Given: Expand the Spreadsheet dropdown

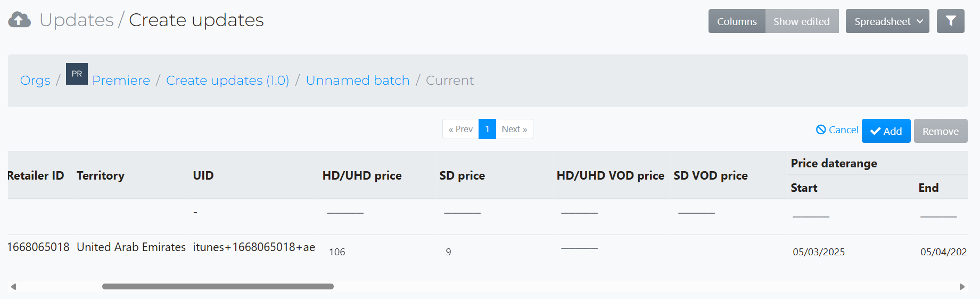Looking at the screenshot, I should point(887,21).
